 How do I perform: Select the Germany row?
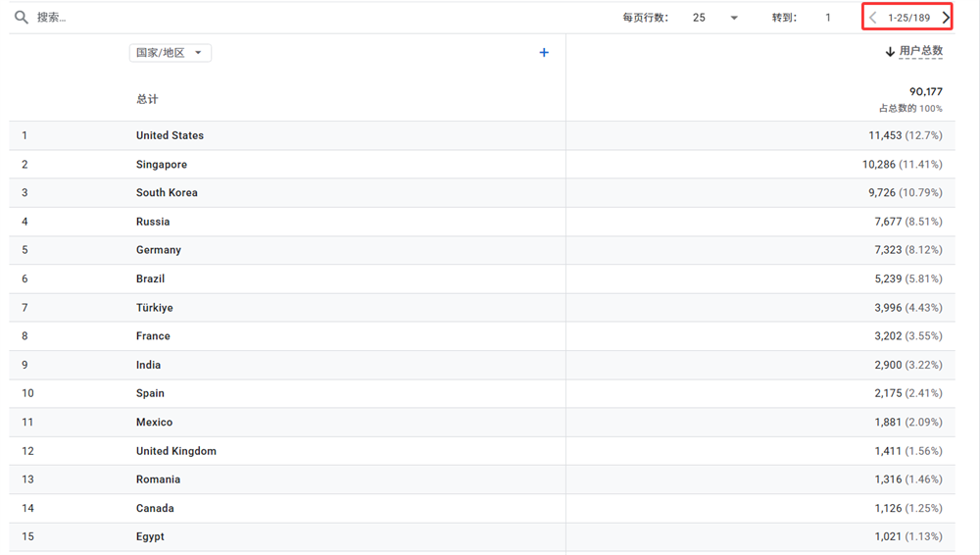(482, 250)
